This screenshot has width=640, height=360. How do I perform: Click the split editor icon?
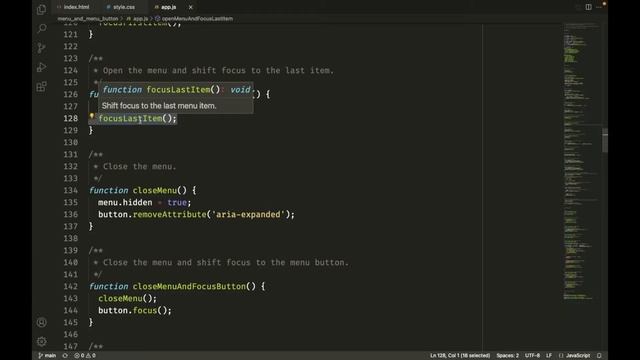pyautogui.click(x=589, y=7)
